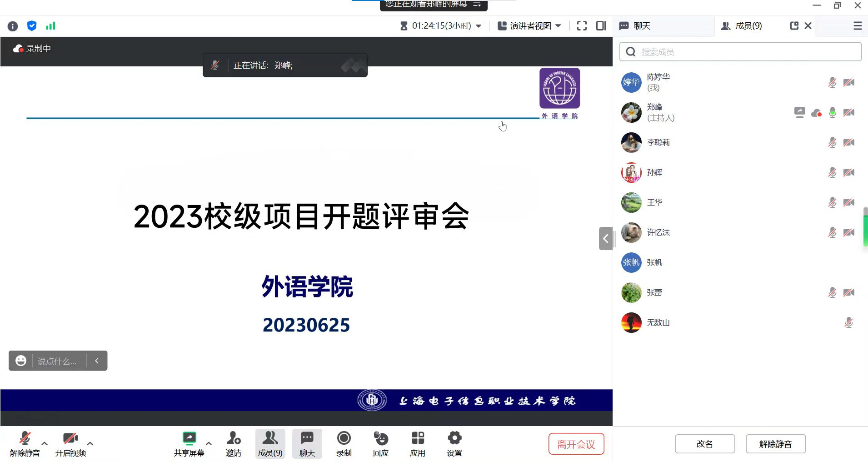Open the Reactions icon
868x462 pixels.
380,443
